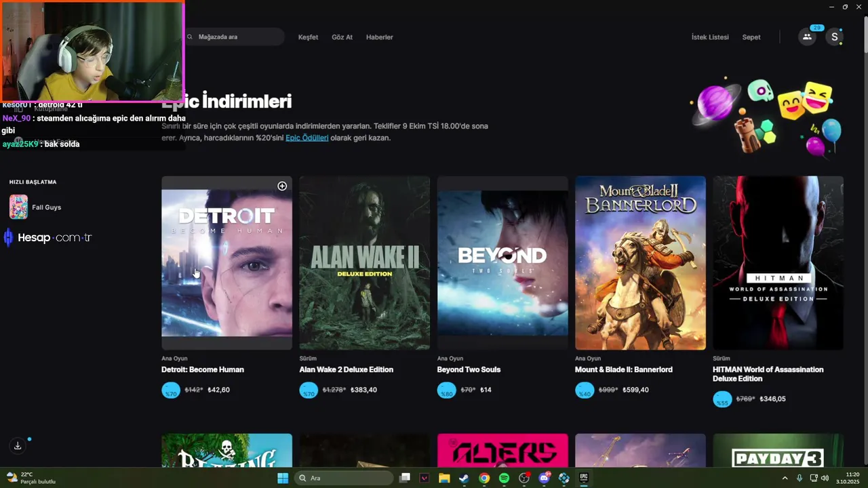Image resolution: width=868 pixels, height=488 pixels.
Task: Open Mount & Blade II: Bannerlord title
Action: click(624, 369)
